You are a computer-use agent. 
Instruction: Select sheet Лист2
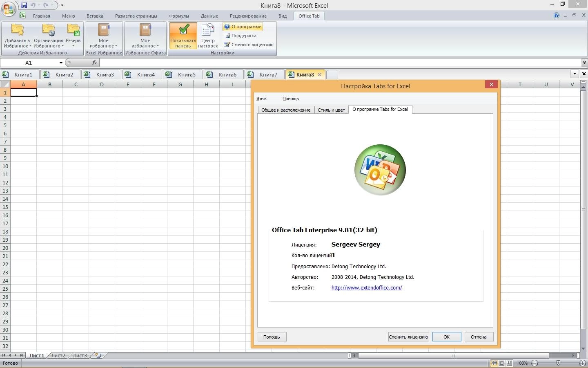click(x=58, y=355)
